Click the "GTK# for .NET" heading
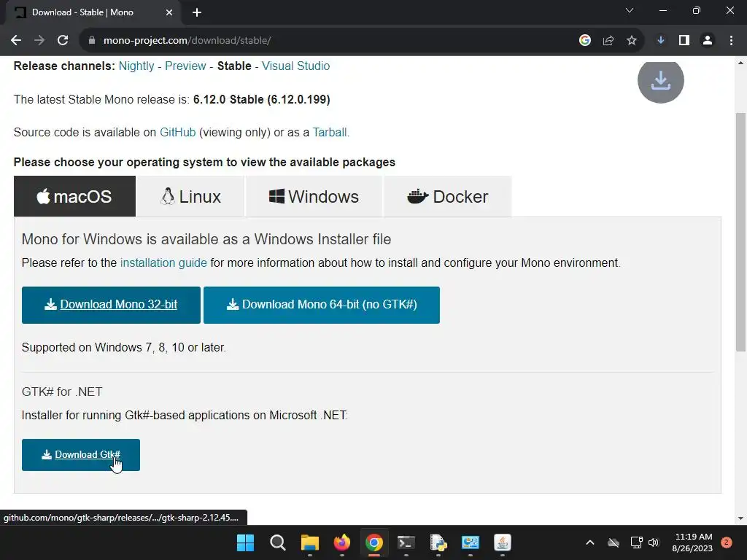Screen dimensions: 747x560 [62, 392]
